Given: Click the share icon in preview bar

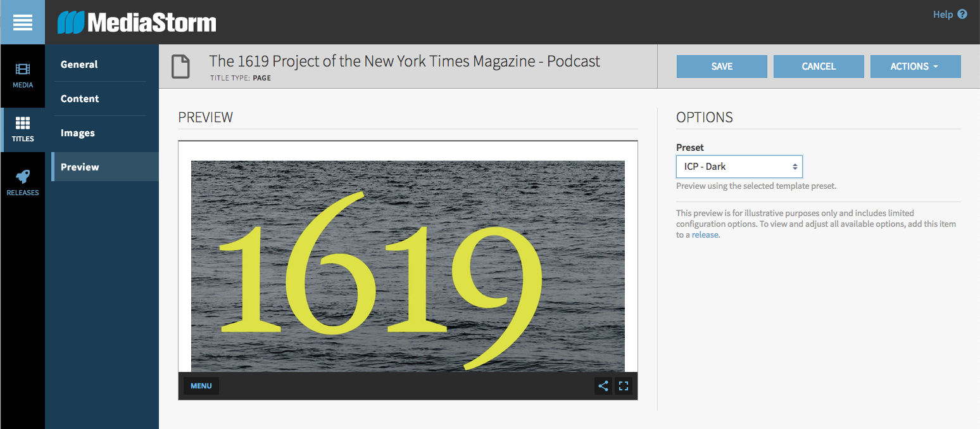Looking at the screenshot, I should [603, 386].
